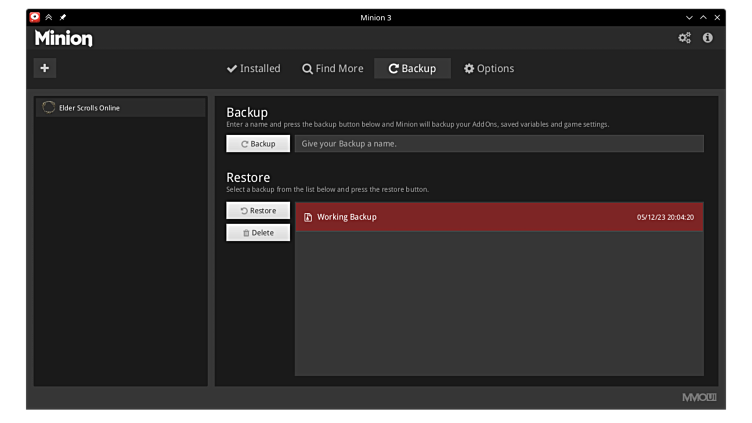
Task: Switch to the Find More tab
Action: pyautogui.click(x=332, y=69)
